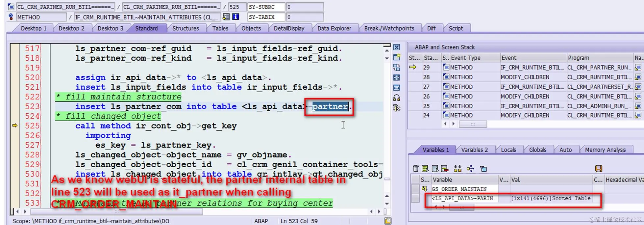Open the Locals tab
Image resolution: width=644 pixels, height=225 pixels.
508,150
